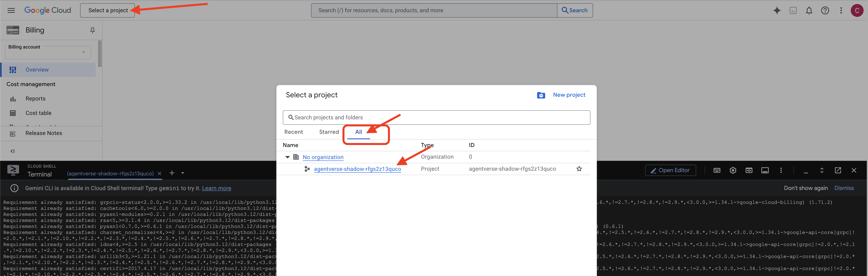
Task: Switch to the Starred projects tab
Action: pyautogui.click(x=329, y=132)
